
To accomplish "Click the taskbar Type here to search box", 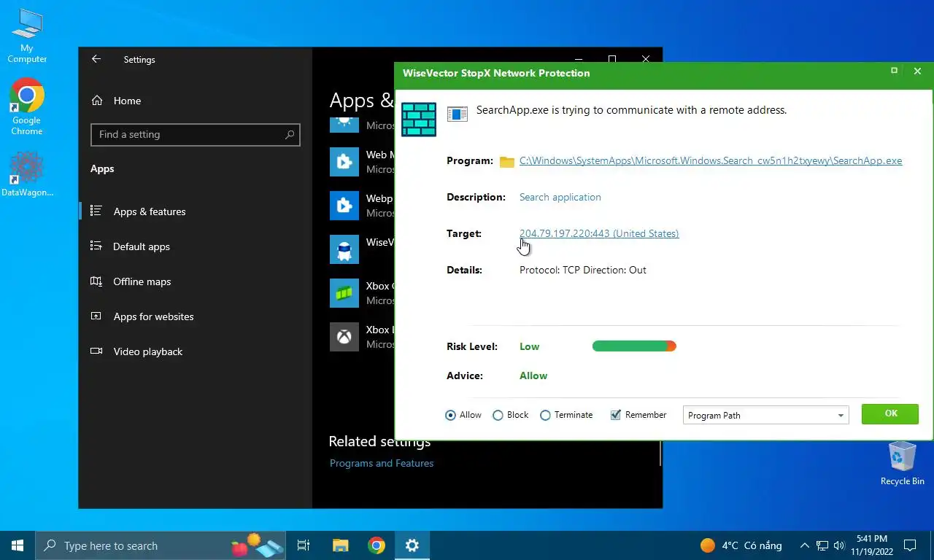I will pyautogui.click(x=160, y=545).
